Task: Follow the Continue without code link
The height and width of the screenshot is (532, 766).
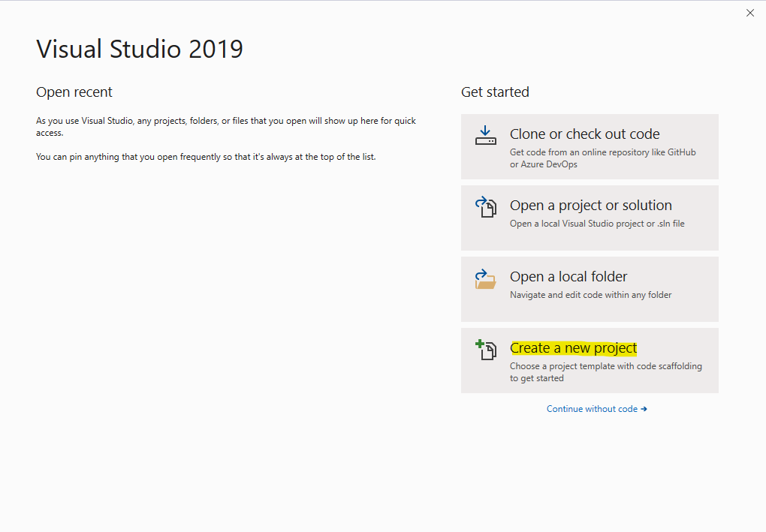Action: pos(596,409)
